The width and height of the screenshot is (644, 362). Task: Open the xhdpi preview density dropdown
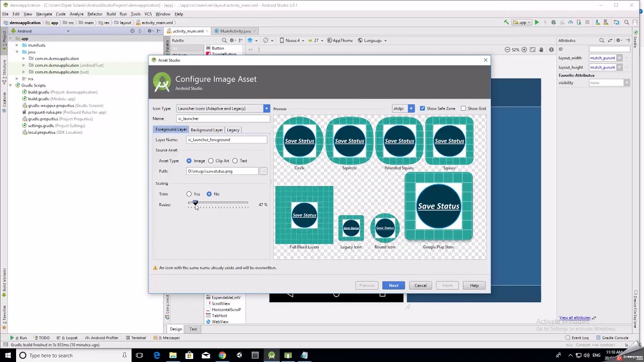[410, 108]
